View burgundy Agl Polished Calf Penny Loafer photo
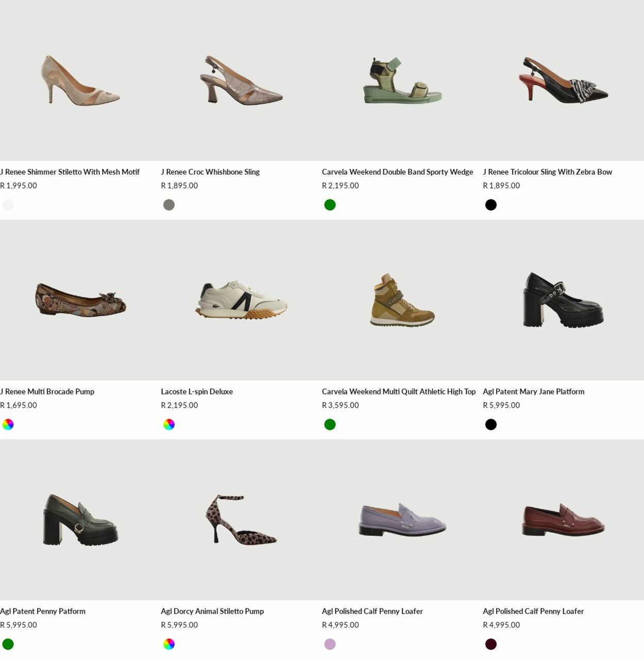 tap(563, 520)
